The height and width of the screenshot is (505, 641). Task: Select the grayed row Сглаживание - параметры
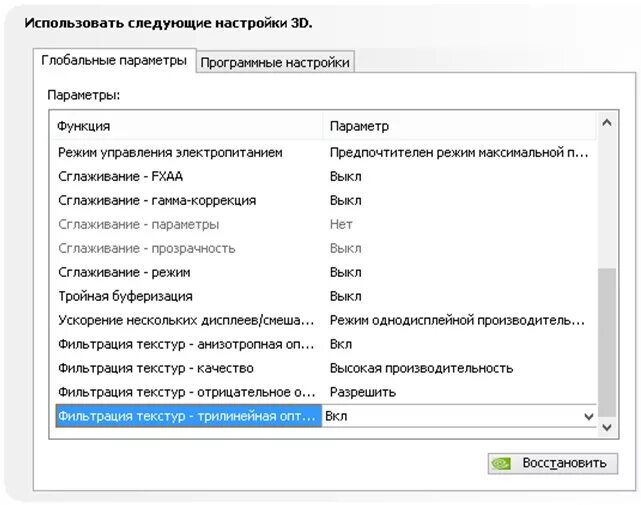point(326,224)
